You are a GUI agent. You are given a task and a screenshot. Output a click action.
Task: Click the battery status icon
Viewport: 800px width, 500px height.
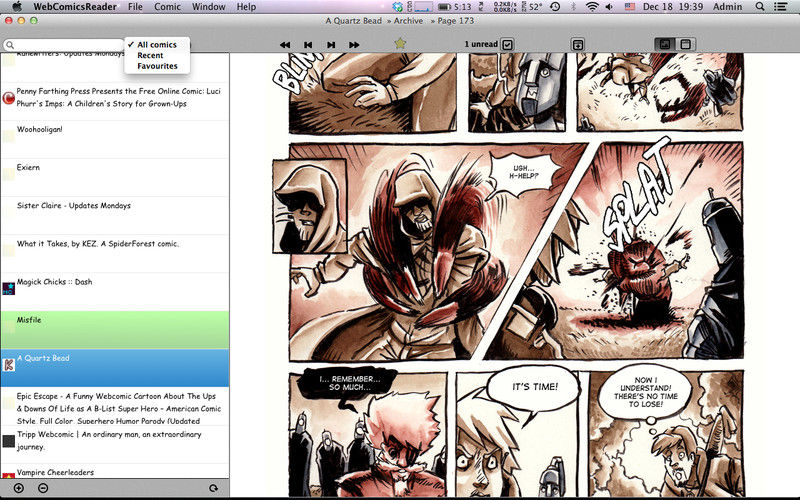pos(445,7)
